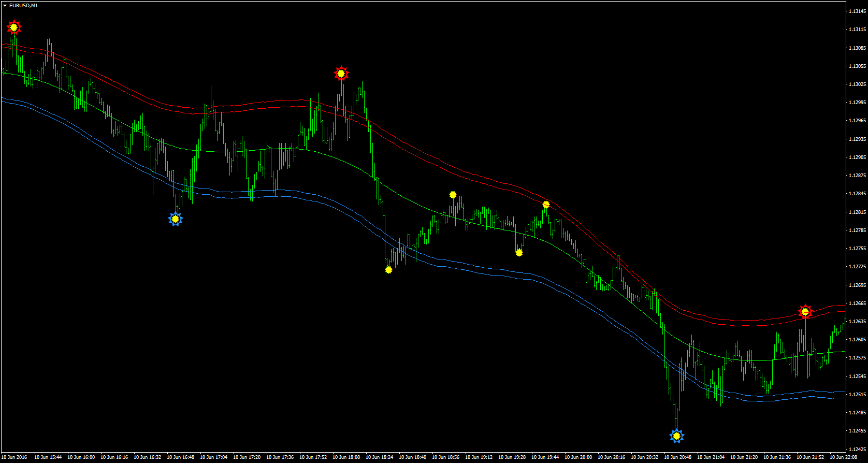The width and height of the screenshot is (868, 463).
Task: Click the 10 Jun 18:40 time label
Action: point(413,457)
